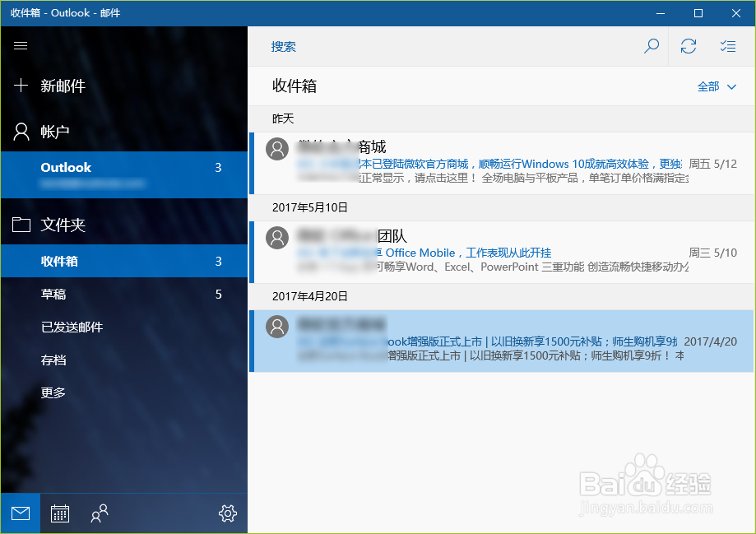The height and width of the screenshot is (534, 756).
Task: Click the 收件箱 heading in message list
Action: click(295, 86)
